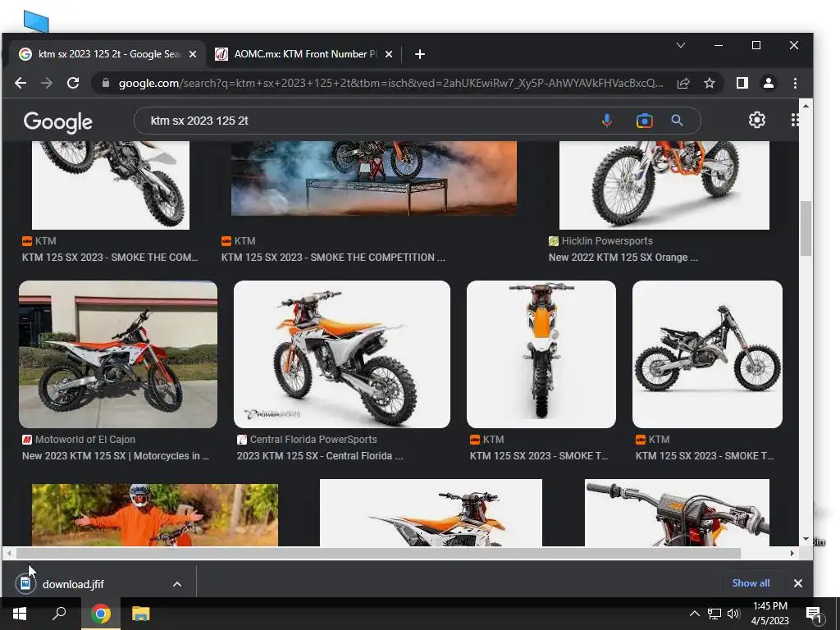Viewport: 840px width, 630px height.
Task: Open the black KTM frame thumbnail
Action: [x=707, y=354]
